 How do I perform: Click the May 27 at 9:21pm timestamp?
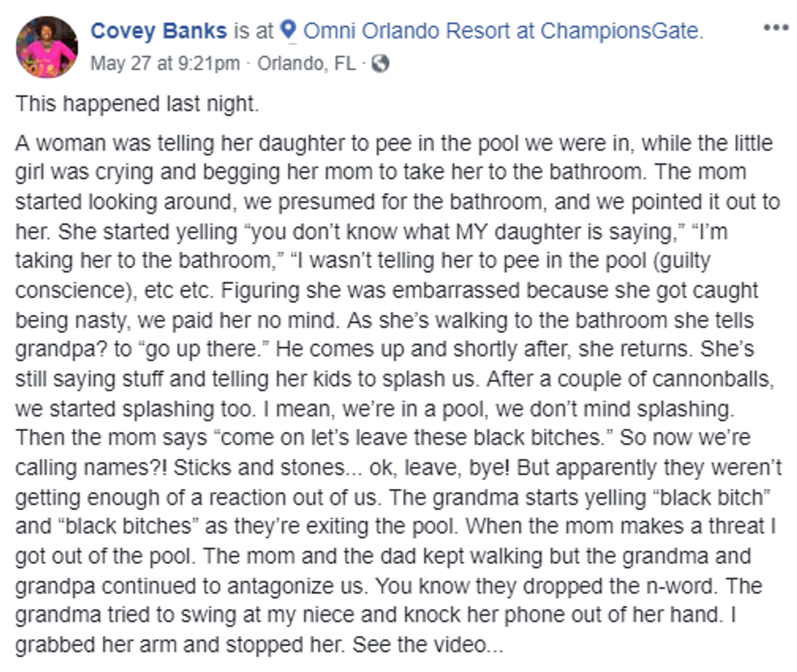(x=165, y=64)
